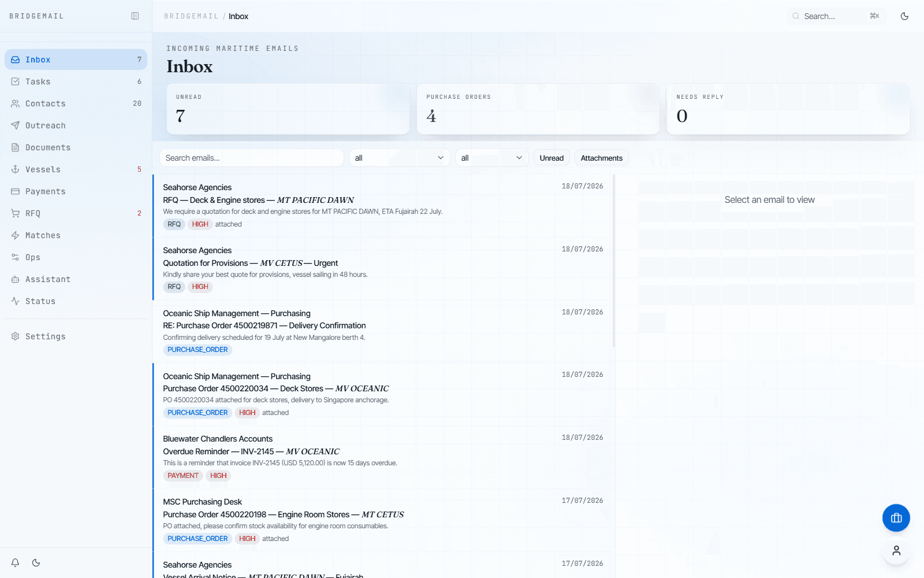Go to Payments page
The width and height of the screenshot is (924, 578).
pyautogui.click(x=76, y=191)
